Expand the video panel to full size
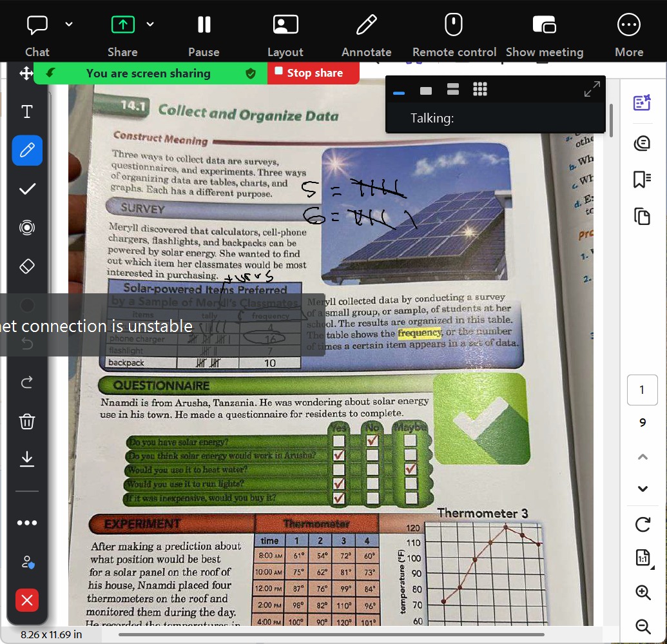 point(592,89)
